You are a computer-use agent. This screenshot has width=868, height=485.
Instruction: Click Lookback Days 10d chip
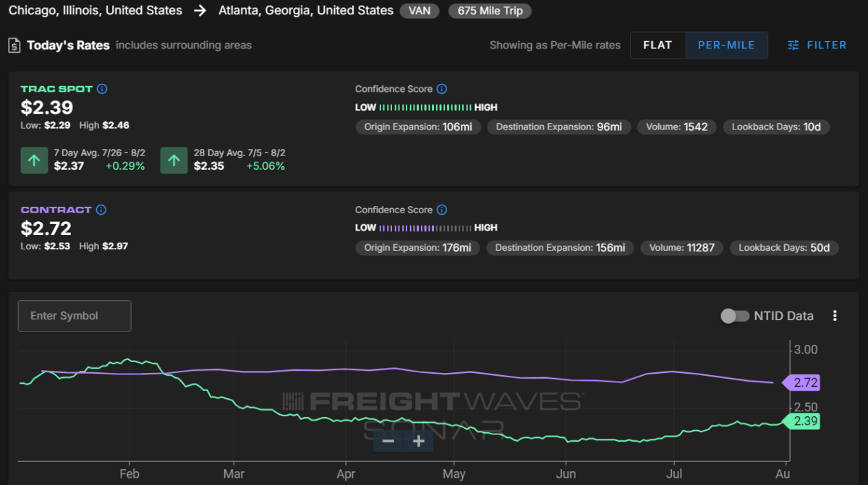point(776,126)
